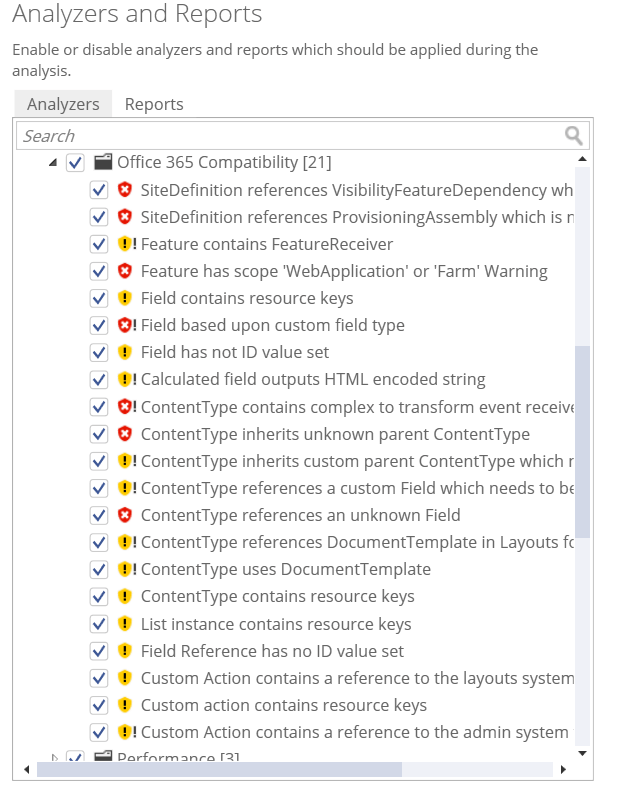Click warning icon beside 'Field Reference has no ID'

tap(124, 651)
